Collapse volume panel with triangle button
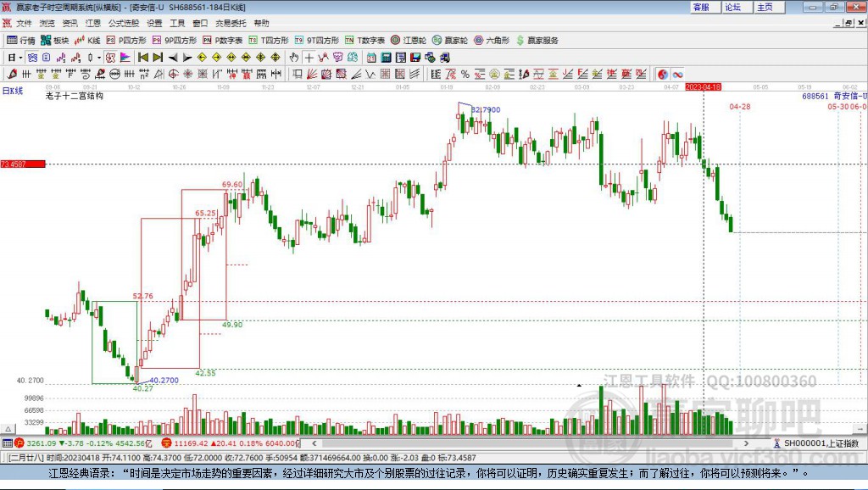 click(x=8, y=429)
